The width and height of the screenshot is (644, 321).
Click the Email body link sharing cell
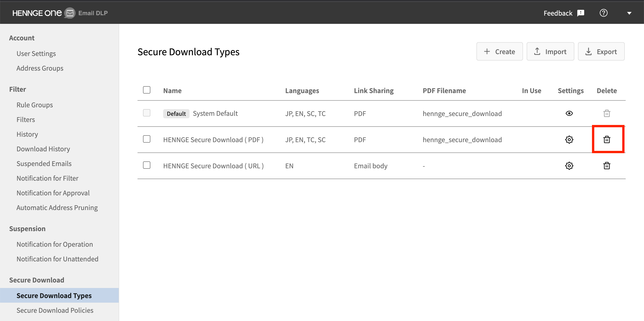pyautogui.click(x=371, y=166)
